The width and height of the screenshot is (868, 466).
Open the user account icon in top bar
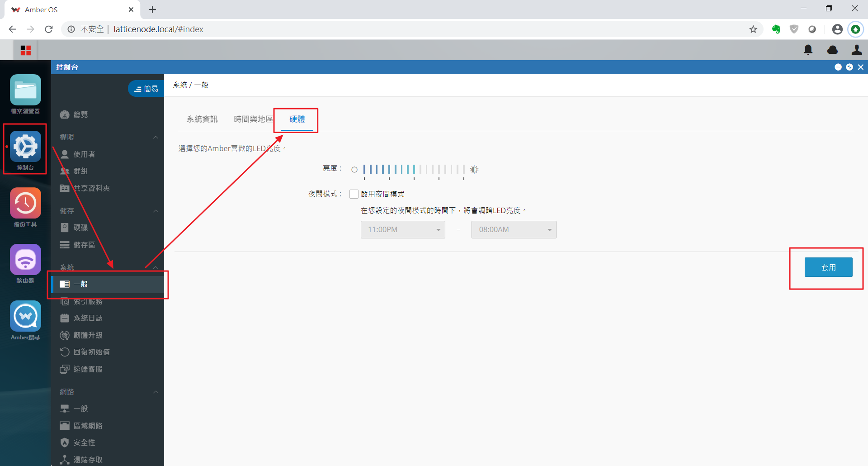(x=857, y=50)
